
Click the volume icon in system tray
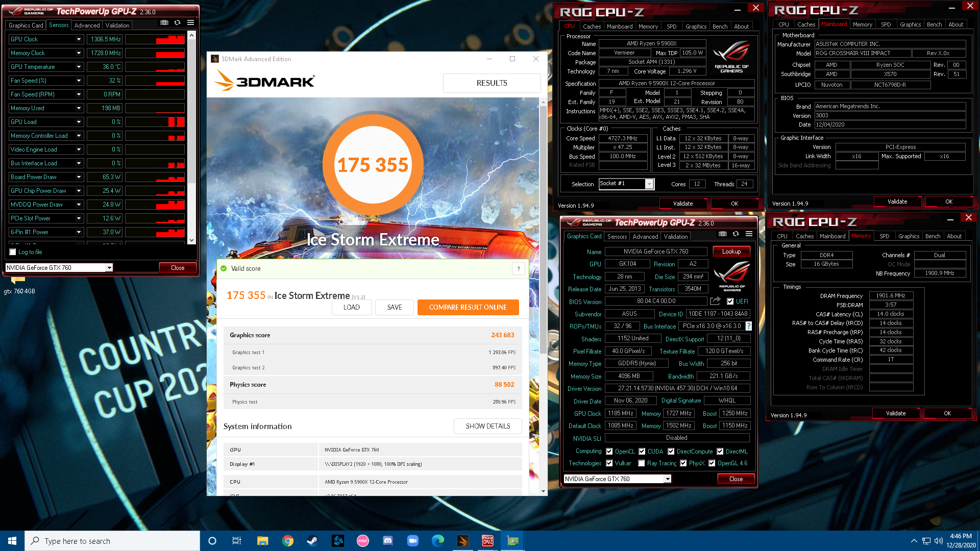tap(938, 541)
